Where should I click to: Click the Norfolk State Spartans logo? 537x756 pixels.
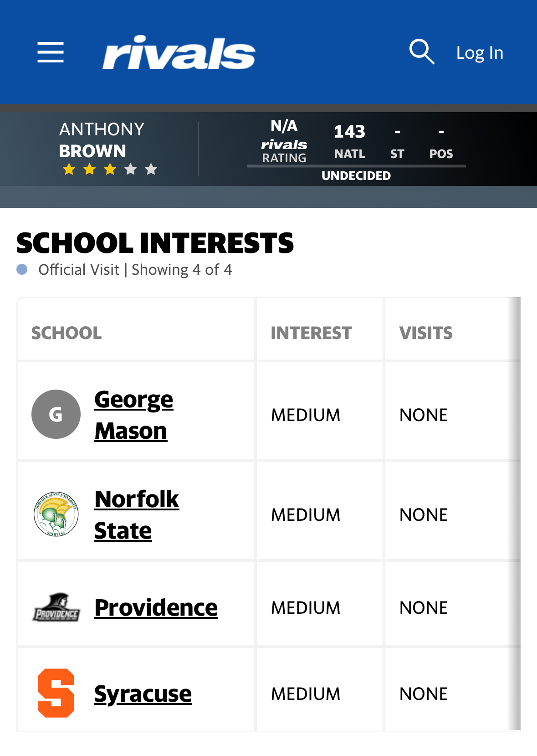point(56,514)
